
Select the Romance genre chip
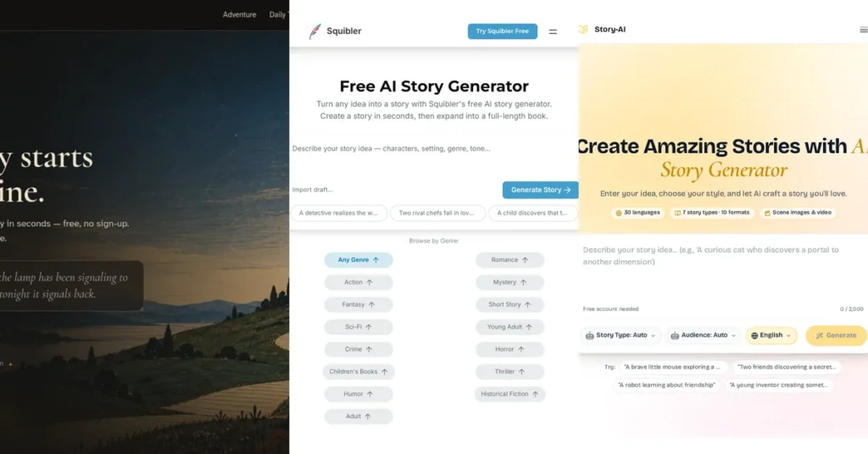pos(509,260)
